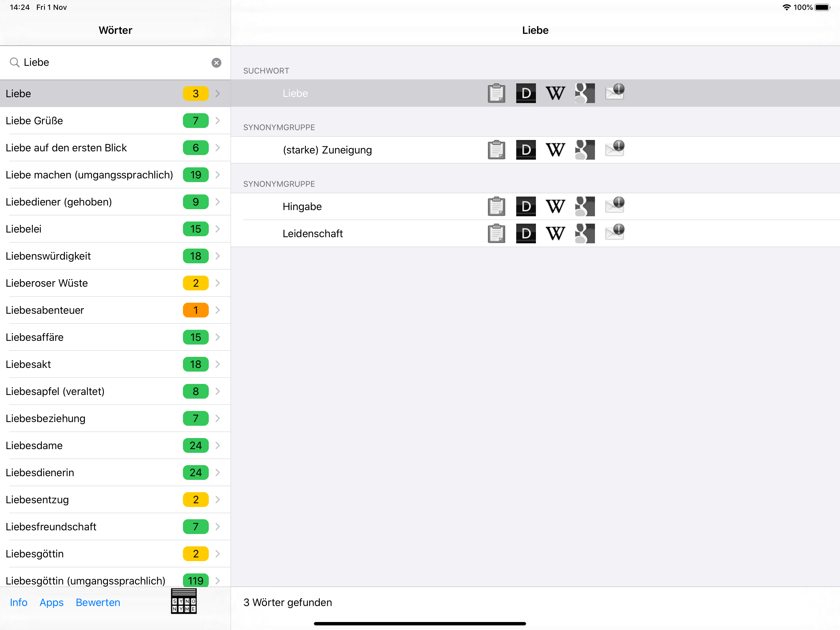Copy the search word Liebe to clipboard

[x=496, y=93]
